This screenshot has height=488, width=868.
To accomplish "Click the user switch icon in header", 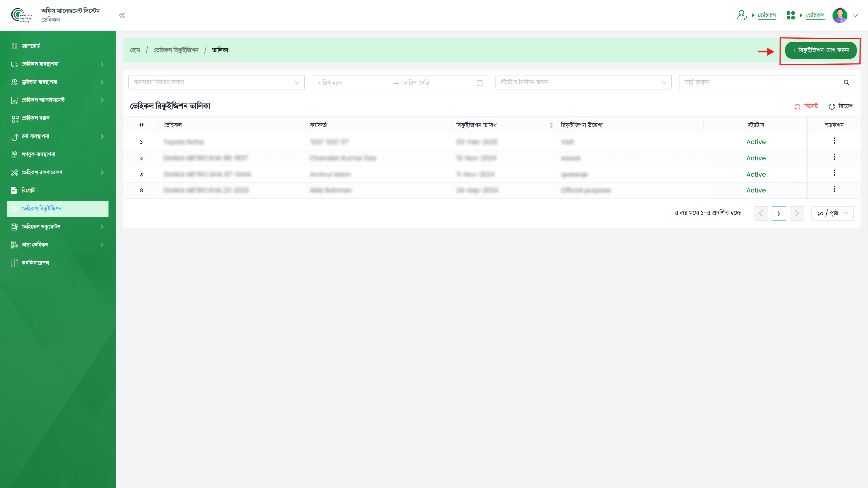I will 742,15.
